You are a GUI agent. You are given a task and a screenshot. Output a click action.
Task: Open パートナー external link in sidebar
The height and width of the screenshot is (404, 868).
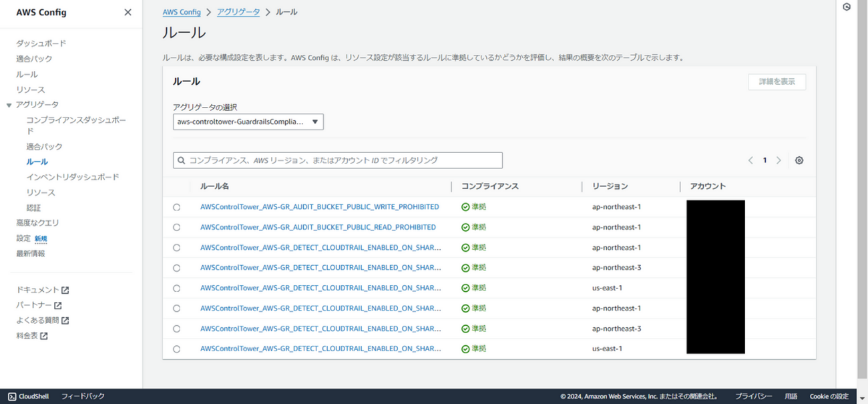pyautogui.click(x=39, y=305)
